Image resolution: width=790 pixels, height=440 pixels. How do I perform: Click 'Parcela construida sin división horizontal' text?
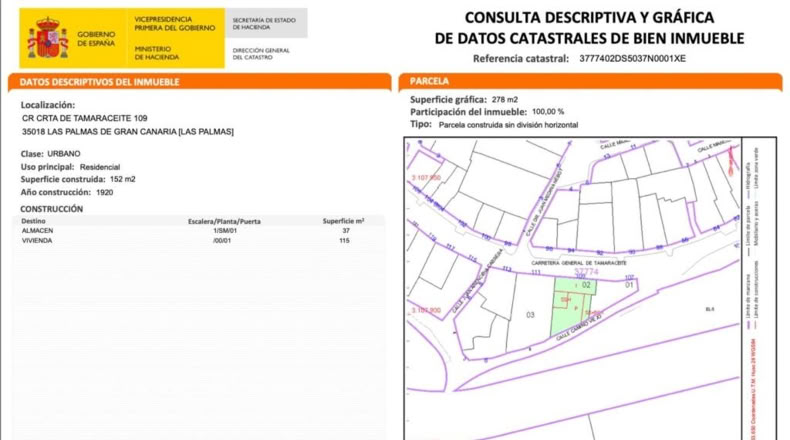tap(508, 125)
